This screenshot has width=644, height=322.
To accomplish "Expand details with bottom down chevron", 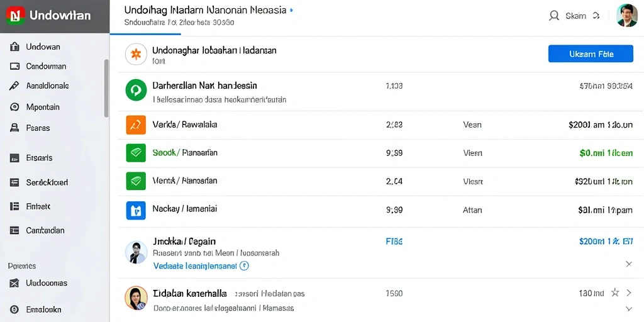I will click(628, 308).
